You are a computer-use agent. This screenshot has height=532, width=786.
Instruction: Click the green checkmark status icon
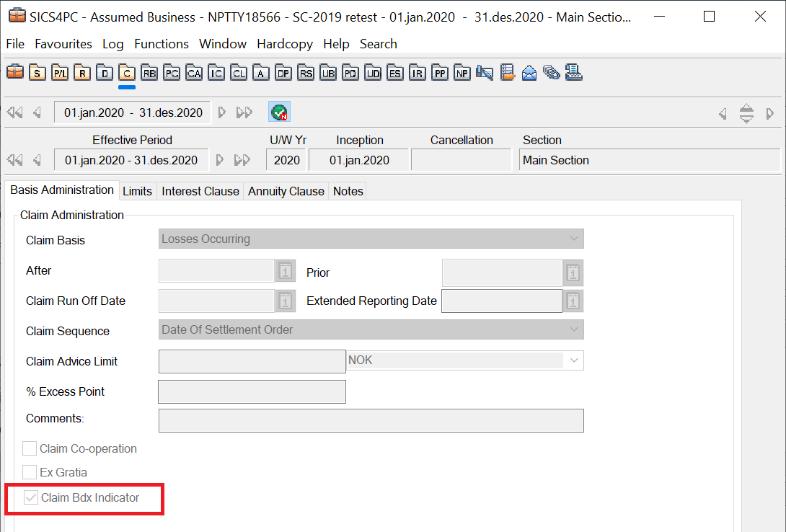coord(278,112)
